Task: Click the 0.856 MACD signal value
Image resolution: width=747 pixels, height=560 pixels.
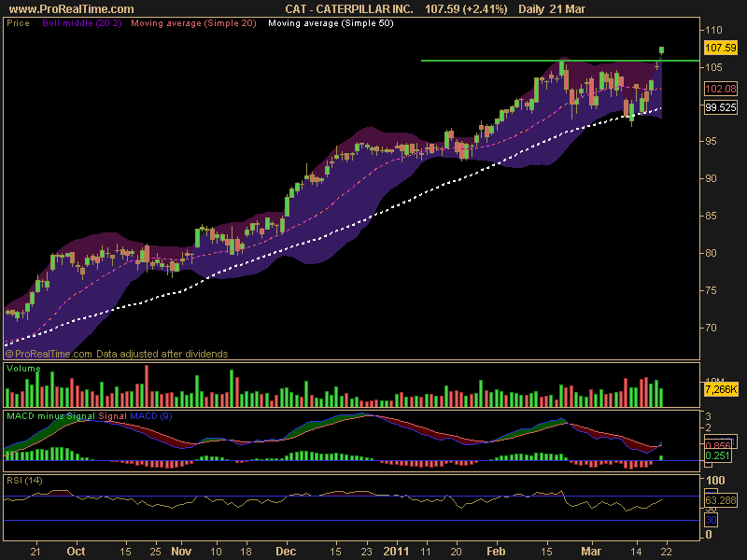Action: tap(717, 446)
